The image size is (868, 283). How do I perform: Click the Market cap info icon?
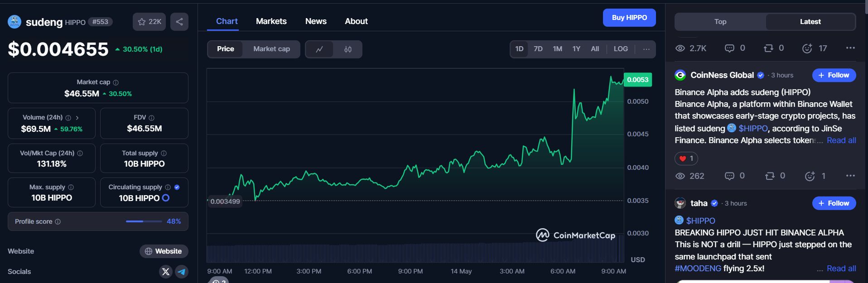point(116,82)
